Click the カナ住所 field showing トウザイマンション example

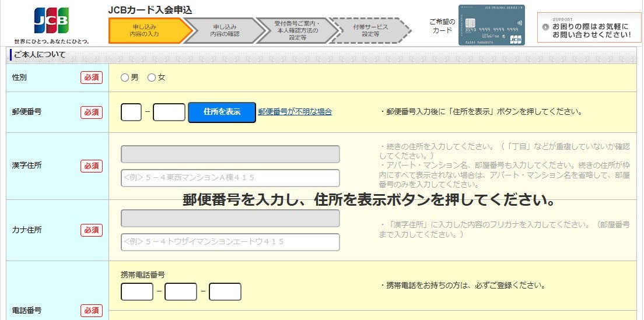pos(230,242)
